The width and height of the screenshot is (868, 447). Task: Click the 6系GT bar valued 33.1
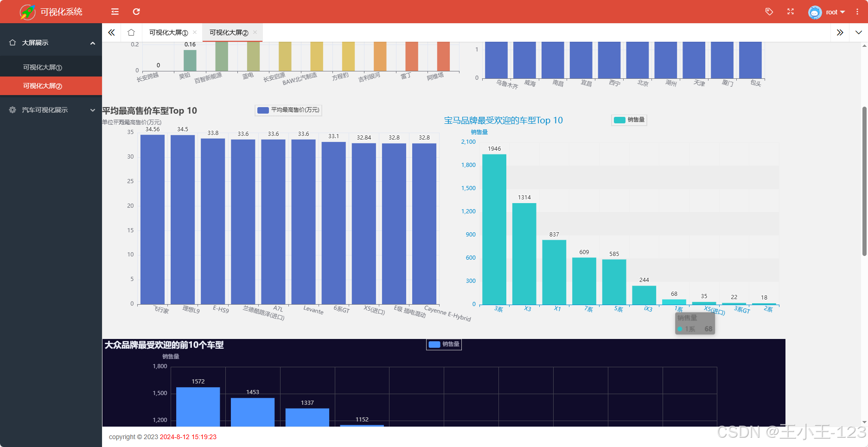click(334, 223)
